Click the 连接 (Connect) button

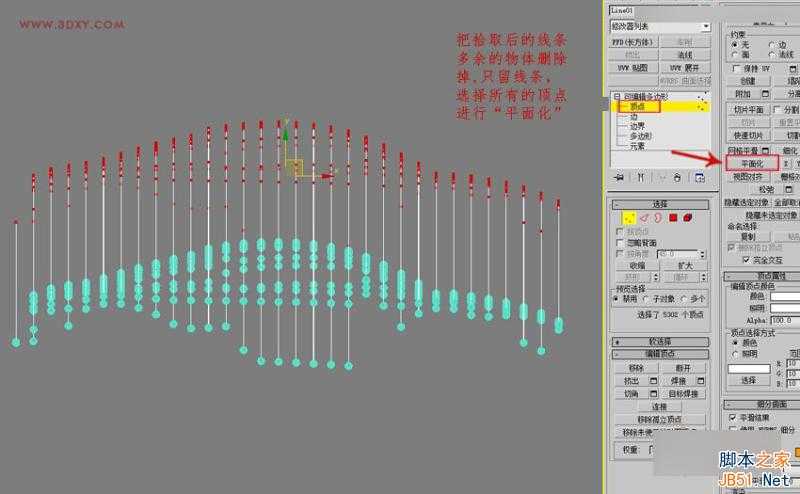[660, 407]
